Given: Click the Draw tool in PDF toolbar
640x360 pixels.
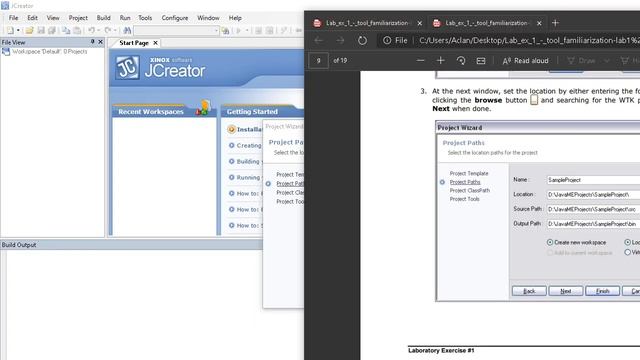Looking at the screenshot, I should click(581, 61).
